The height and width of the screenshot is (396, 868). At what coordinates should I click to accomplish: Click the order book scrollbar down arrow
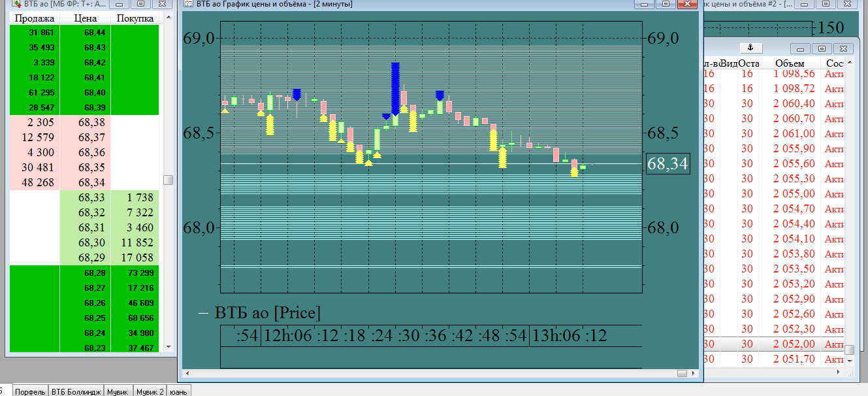pyautogui.click(x=168, y=346)
